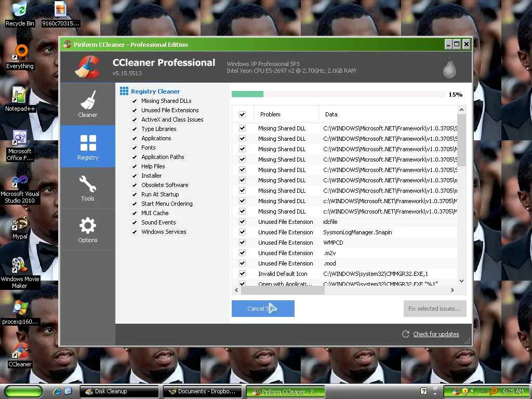Click the pear icon in header
This screenshot has height=399, width=532.
(449, 69)
